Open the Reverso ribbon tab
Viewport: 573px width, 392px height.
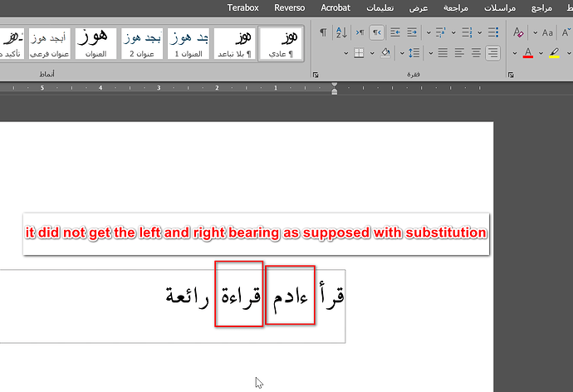tap(290, 7)
